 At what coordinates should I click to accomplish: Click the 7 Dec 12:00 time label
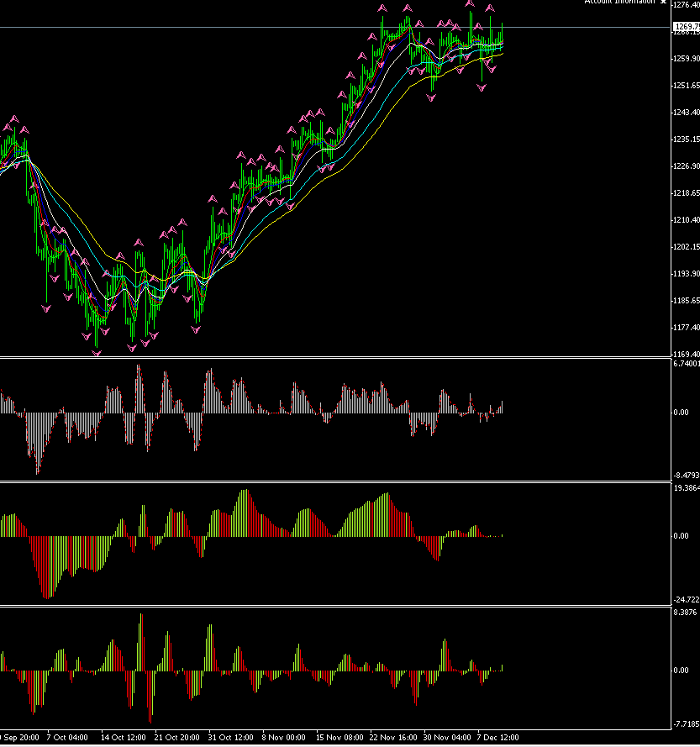point(498,738)
